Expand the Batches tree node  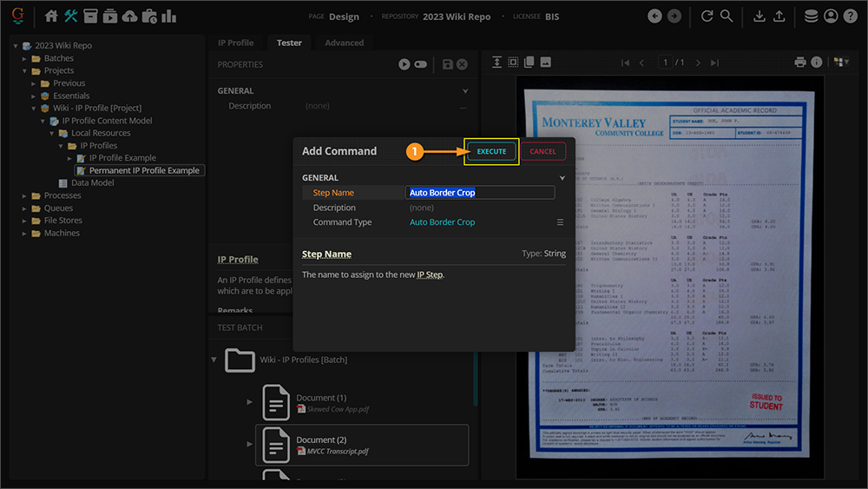click(24, 58)
